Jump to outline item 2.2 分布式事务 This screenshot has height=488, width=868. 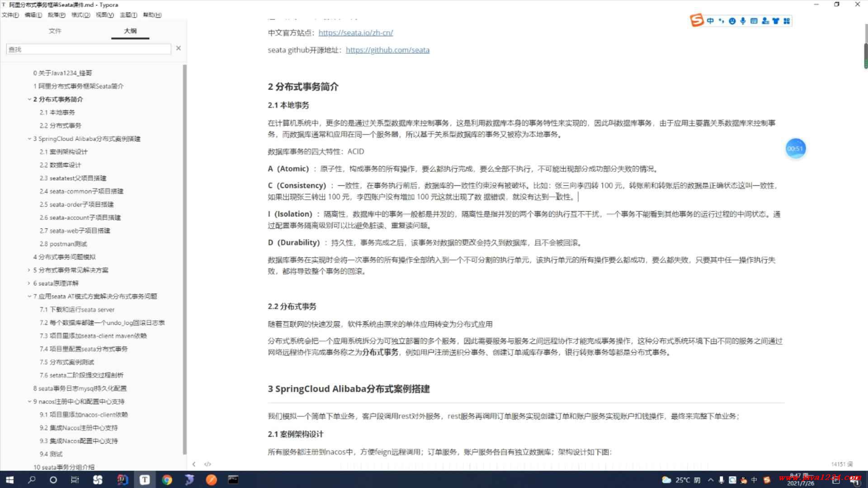tap(60, 125)
